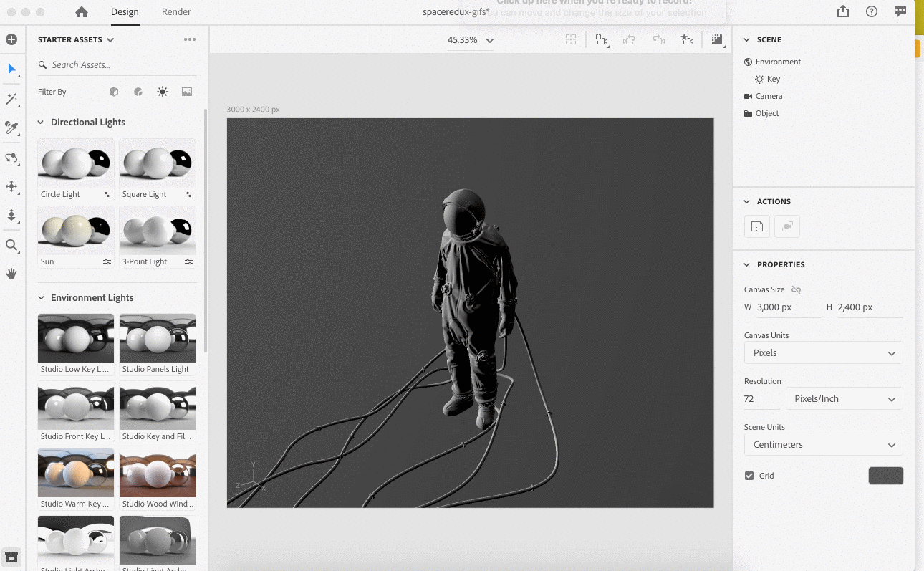Click the Search Assets field
This screenshot has height=571, width=924.
(x=117, y=65)
